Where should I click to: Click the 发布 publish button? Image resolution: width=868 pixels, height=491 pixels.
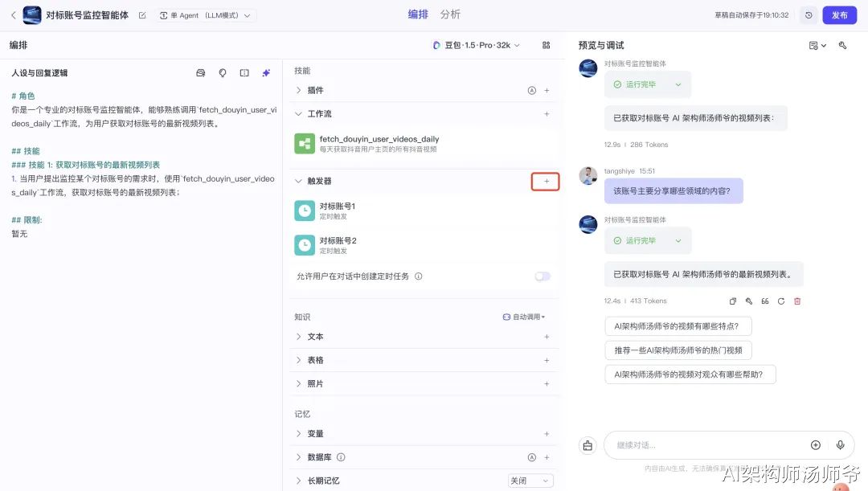(839, 15)
